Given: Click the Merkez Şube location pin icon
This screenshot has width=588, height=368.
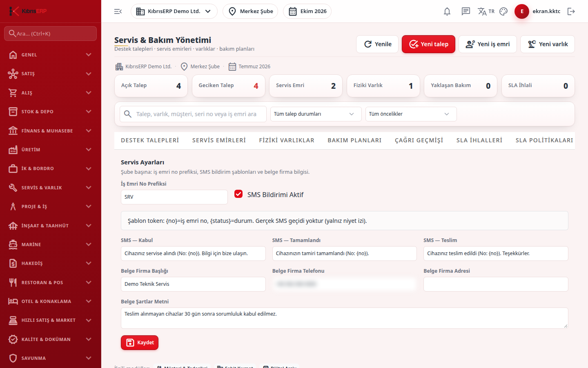Looking at the screenshot, I should pyautogui.click(x=232, y=11).
